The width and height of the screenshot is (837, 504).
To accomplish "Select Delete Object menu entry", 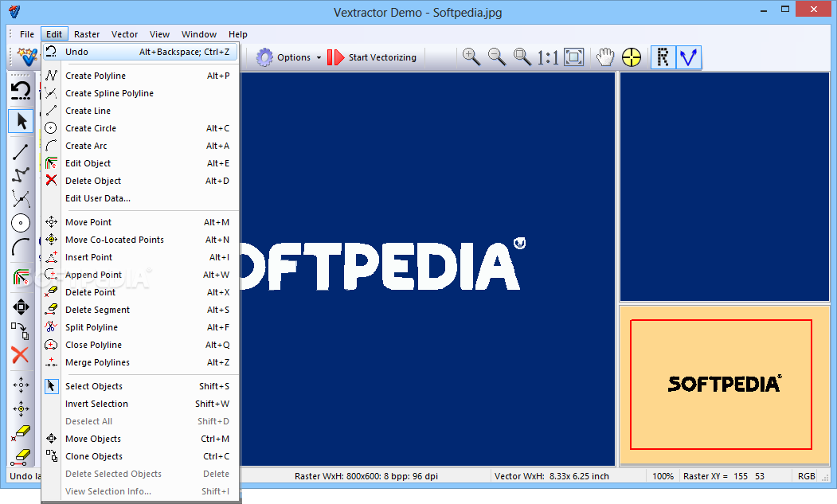I will click(x=140, y=181).
